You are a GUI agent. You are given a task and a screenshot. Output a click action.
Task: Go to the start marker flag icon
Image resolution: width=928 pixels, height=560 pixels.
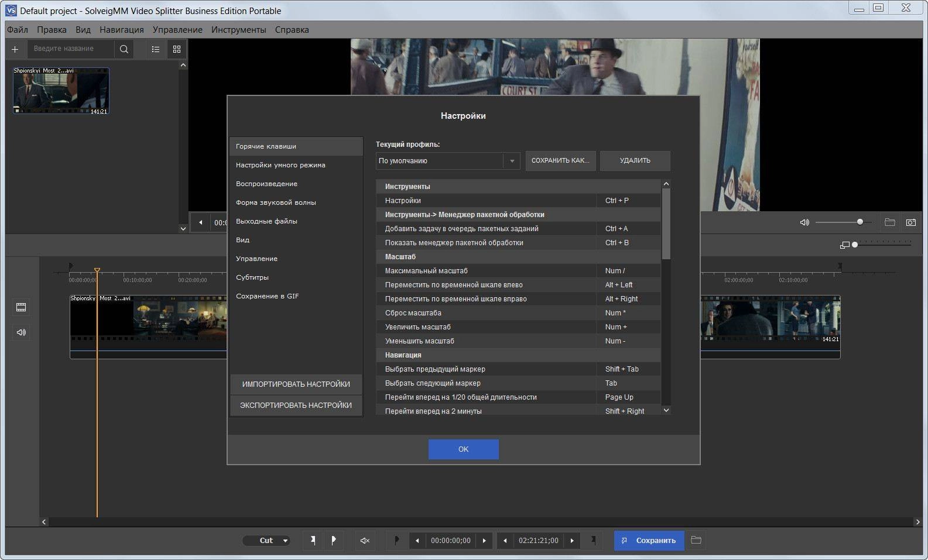(397, 540)
